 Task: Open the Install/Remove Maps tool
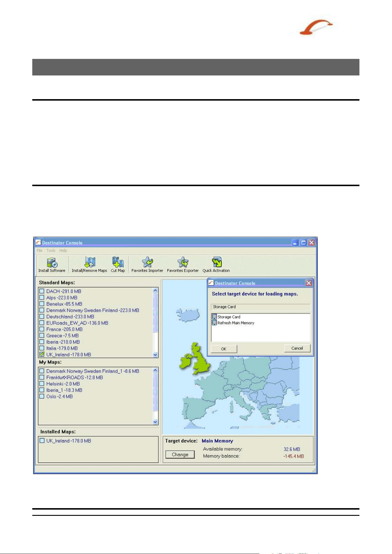click(89, 265)
